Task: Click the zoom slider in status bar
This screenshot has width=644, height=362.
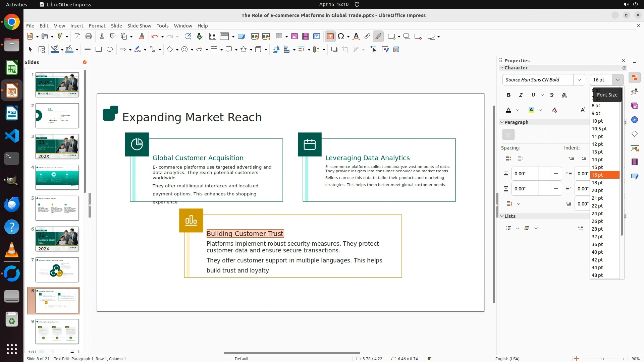Action: coord(602,359)
